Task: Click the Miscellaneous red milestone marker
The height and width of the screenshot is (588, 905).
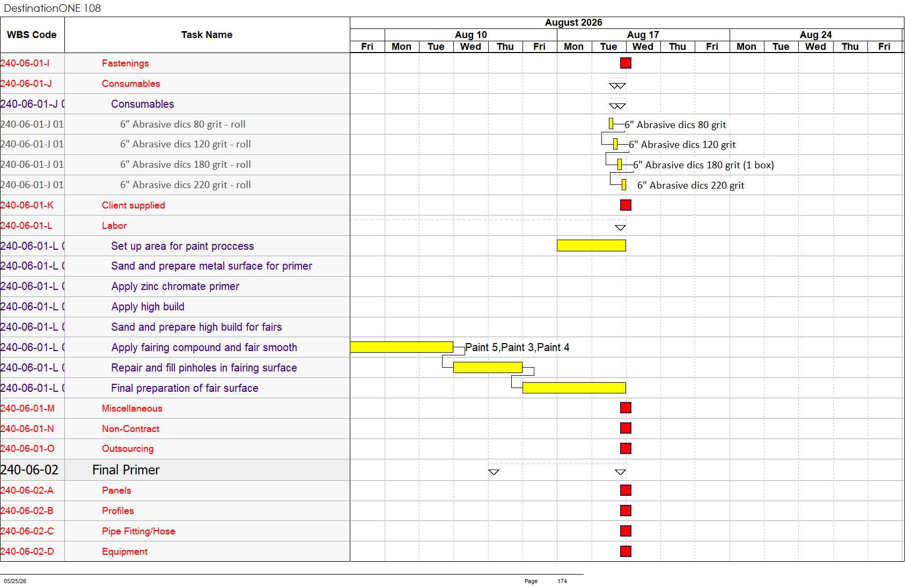Action: 626,408
